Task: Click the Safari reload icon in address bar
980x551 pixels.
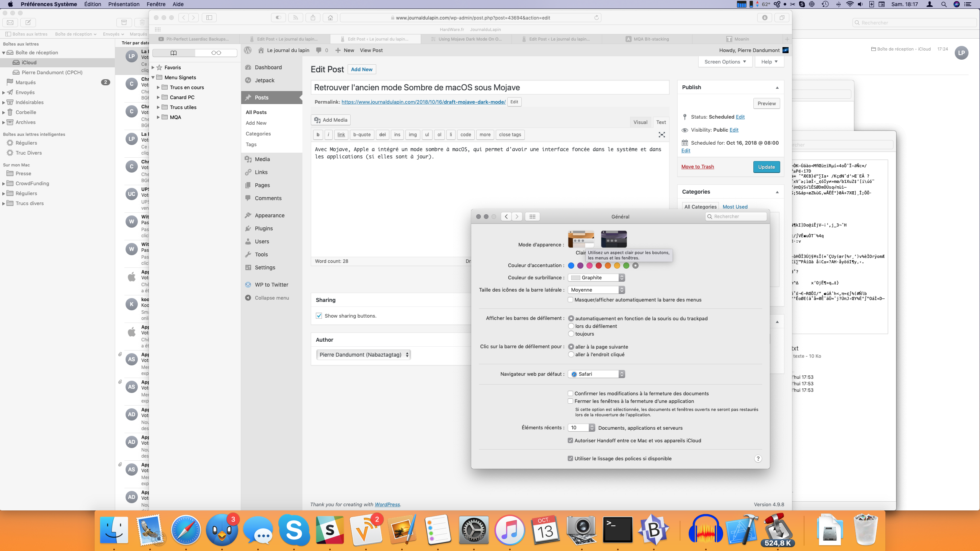Action: pos(596,18)
